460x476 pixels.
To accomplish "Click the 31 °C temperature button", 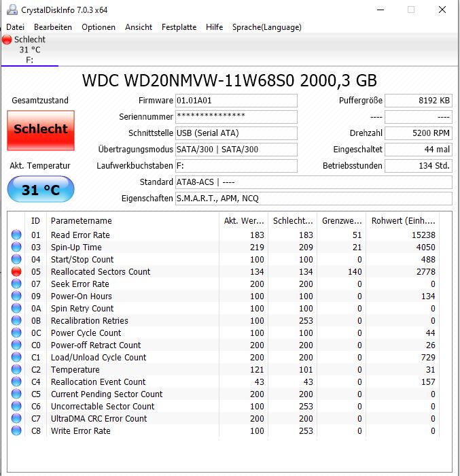I will click(41, 190).
